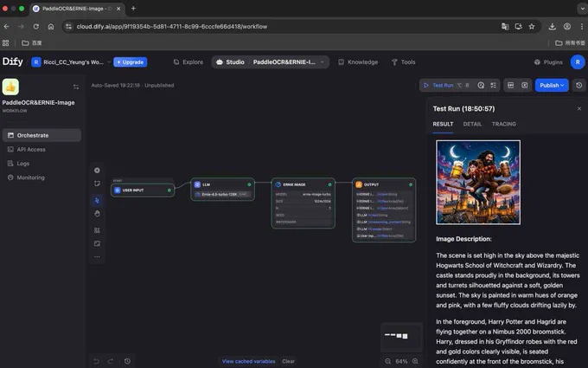Bookmark this page with the star icon
The width and height of the screenshot is (588, 368).
(x=532, y=26)
